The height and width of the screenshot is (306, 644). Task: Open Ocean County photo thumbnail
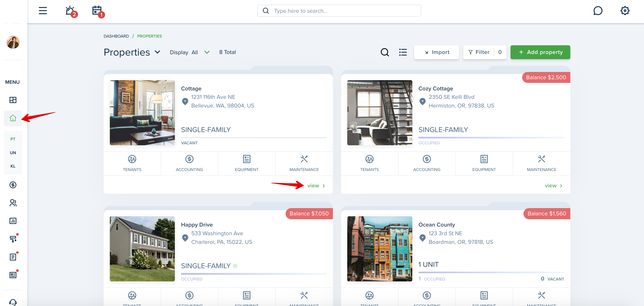(x=380, y=249)
